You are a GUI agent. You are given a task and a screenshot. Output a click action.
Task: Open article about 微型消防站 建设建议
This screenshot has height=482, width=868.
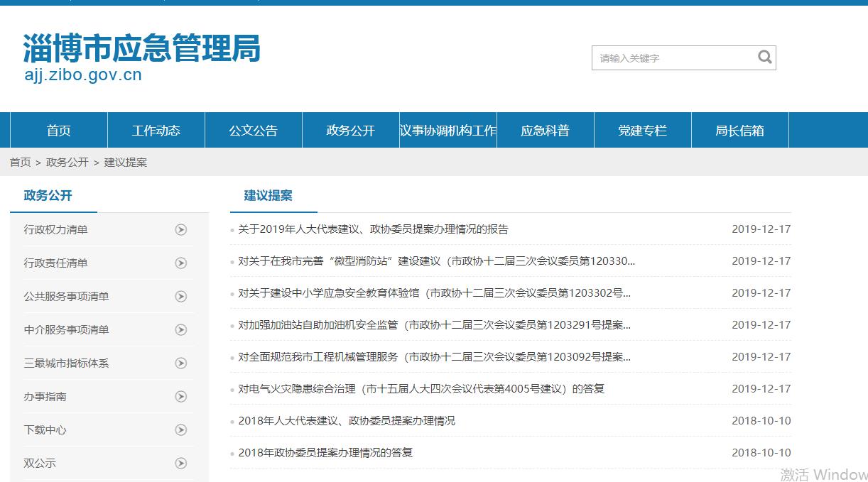(x=437, y=261)
